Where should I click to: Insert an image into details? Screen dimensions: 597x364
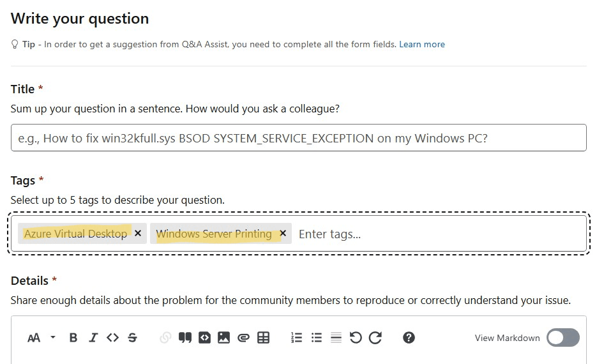point(223,338)
